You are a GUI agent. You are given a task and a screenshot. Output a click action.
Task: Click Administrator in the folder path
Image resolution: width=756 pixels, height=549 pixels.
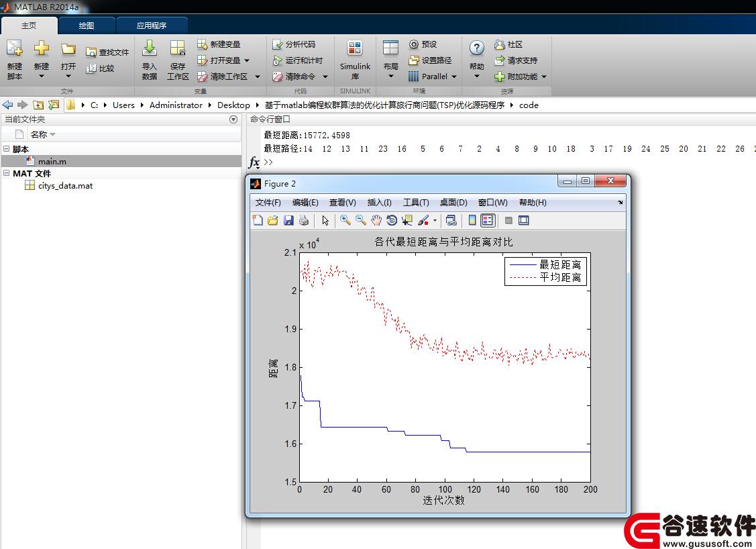(x=176, y=105)
